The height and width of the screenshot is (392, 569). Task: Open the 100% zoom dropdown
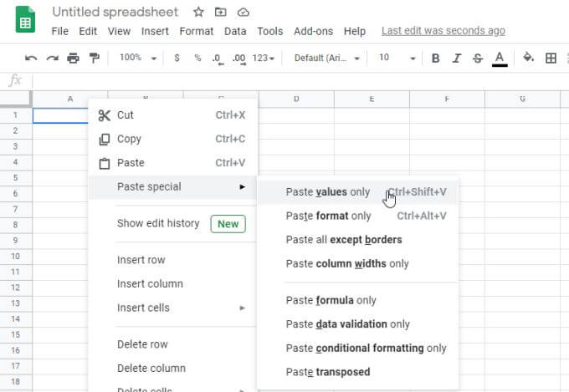pos(137,59)
